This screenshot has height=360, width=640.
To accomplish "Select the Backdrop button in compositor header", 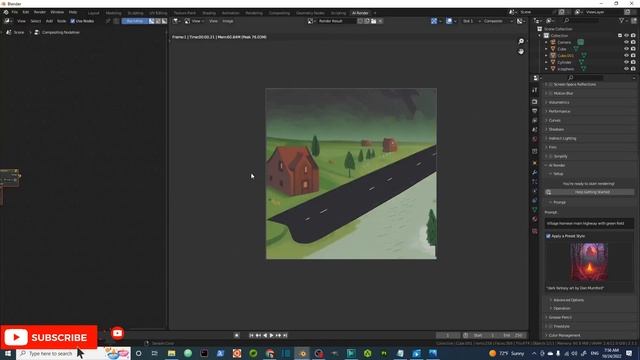I will pos(135,21).
